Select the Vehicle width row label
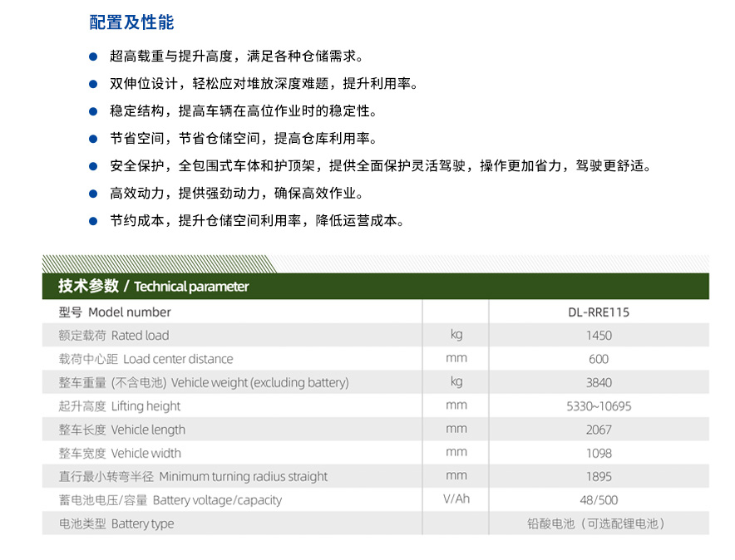This screenshot has width=735, height=560. click(120, 453)
